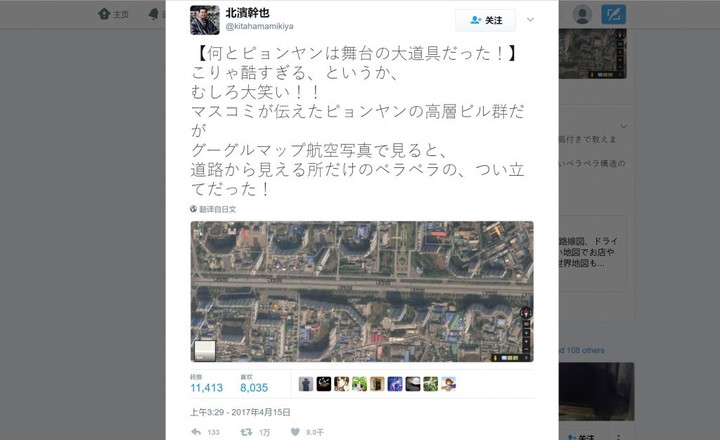Click the compose tweet feather icon
720x440 pixels.
[613, 15]
